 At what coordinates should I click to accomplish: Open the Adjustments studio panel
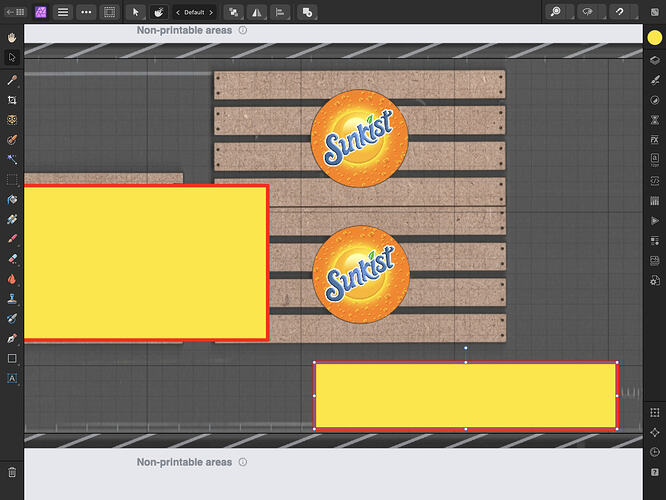[x=655, y=100]
